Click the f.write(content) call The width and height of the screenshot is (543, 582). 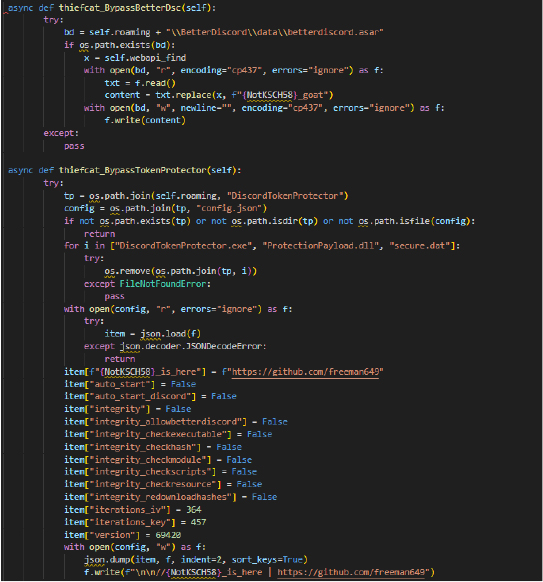point(145,120)
